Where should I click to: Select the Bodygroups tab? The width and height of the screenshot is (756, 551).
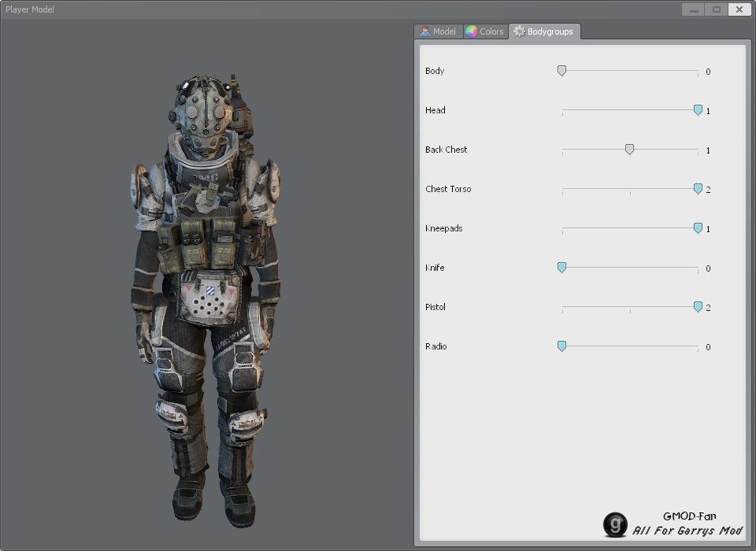point(544,31)
